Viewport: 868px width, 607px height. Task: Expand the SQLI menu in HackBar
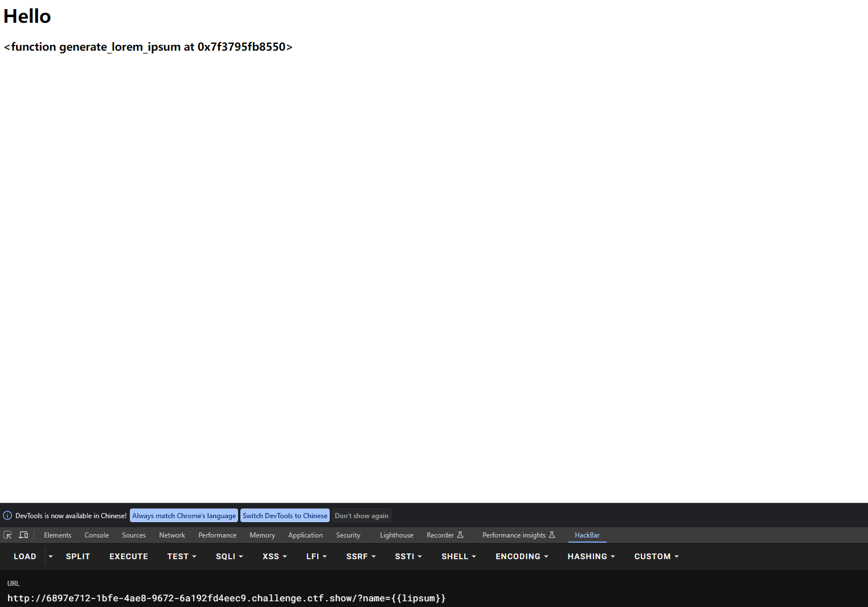point(229,557)
